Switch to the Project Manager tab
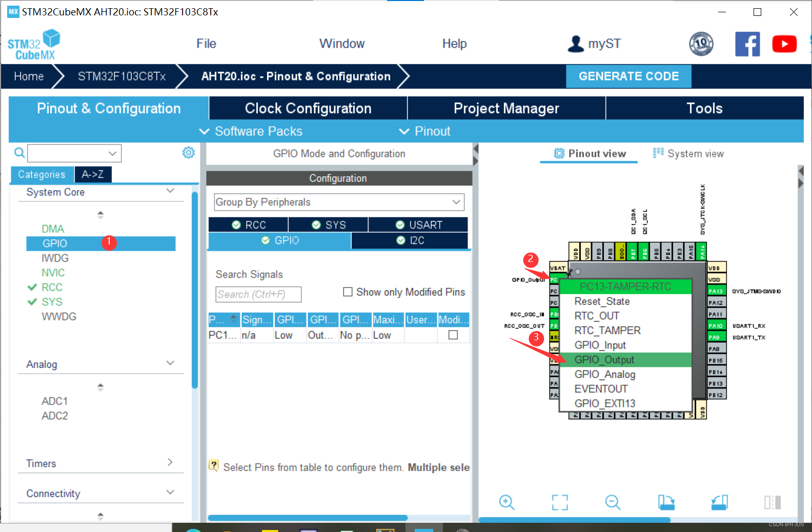This screenshot has height=532, width=812. pyautogui.click(x=506, y=108)
